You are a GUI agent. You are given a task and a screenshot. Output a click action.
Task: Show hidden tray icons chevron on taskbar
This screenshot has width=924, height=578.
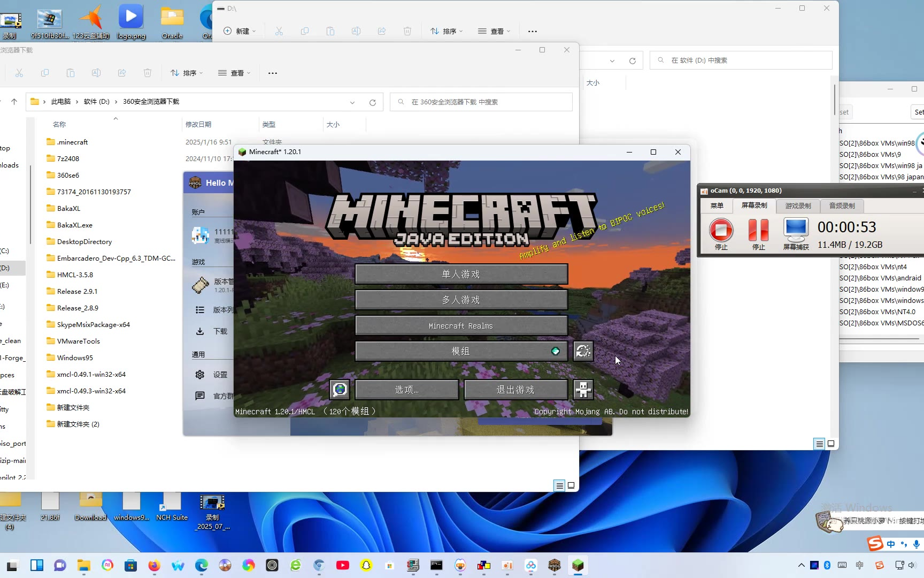[x=801, y=565]
